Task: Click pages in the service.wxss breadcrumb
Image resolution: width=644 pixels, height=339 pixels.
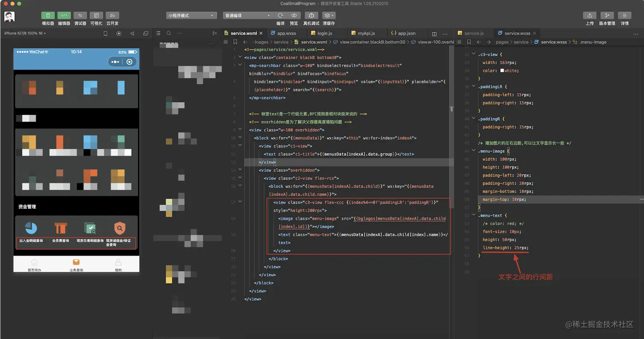Action: pos(502,42)
